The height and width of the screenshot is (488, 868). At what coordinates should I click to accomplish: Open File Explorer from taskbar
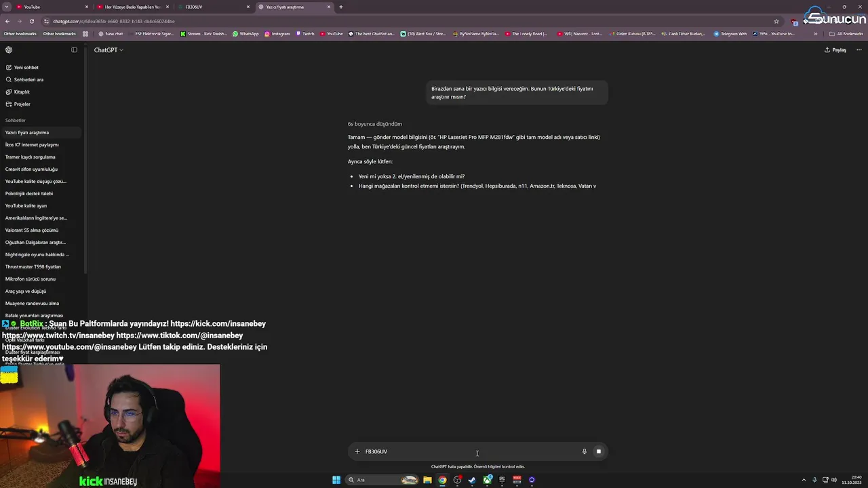[x=427, y=480]
